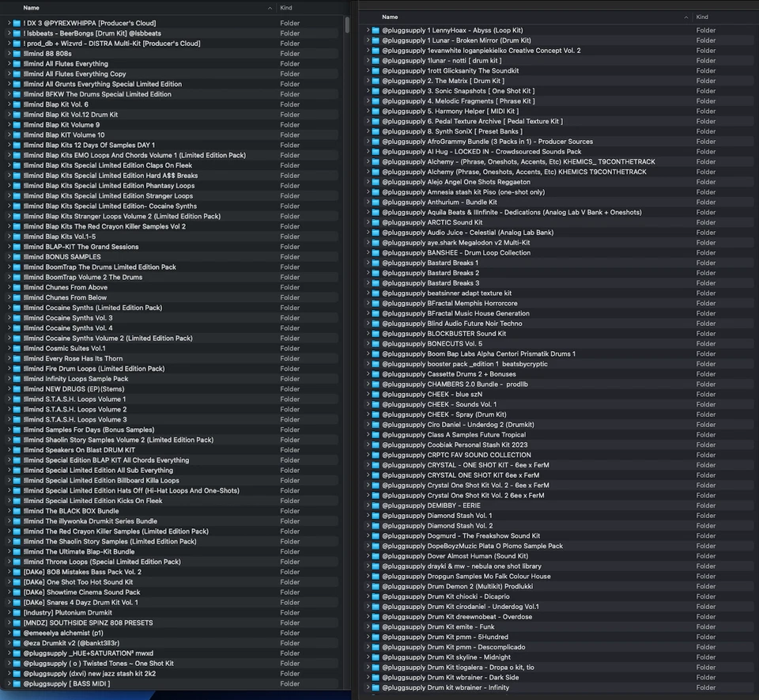Select !llmind Speakers On Blast DRUM KIT

point(172,450)
